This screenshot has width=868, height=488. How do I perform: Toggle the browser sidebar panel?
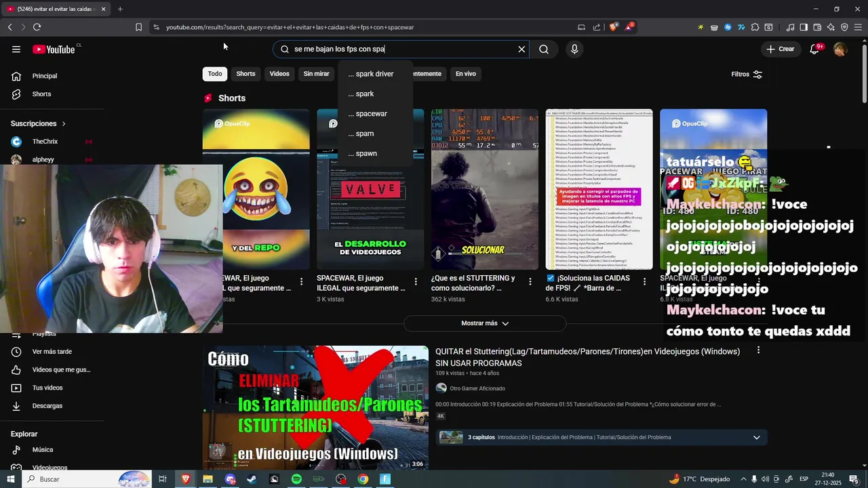[x=804, y=27]
